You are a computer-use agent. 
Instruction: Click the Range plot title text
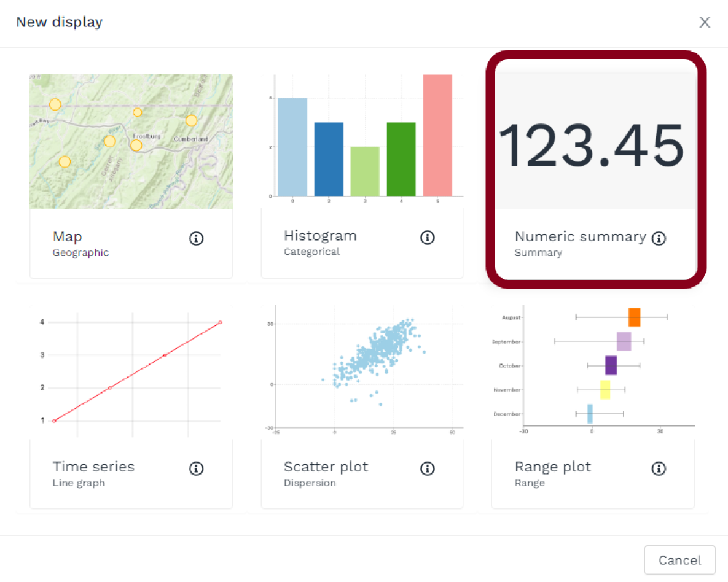click(552, 467)
